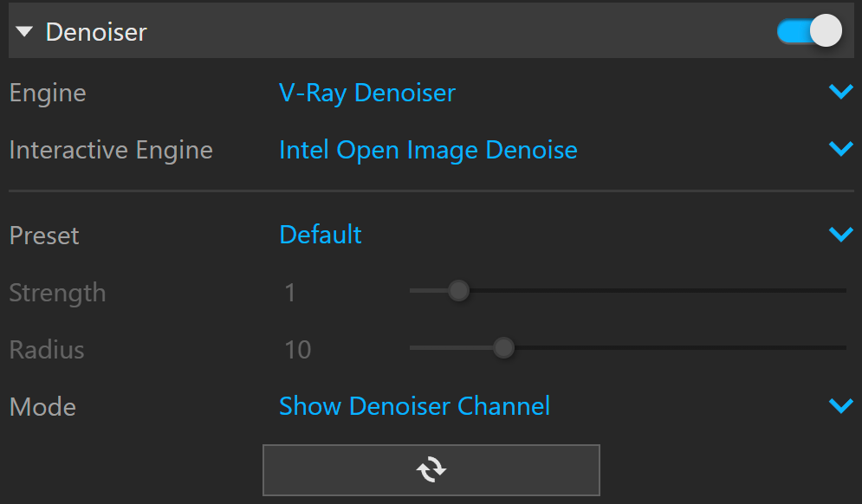Image resolution: width=862 pixels, height=504 pixels.
Task: Click the Strength slider track right side
Action: click(658, 290)
